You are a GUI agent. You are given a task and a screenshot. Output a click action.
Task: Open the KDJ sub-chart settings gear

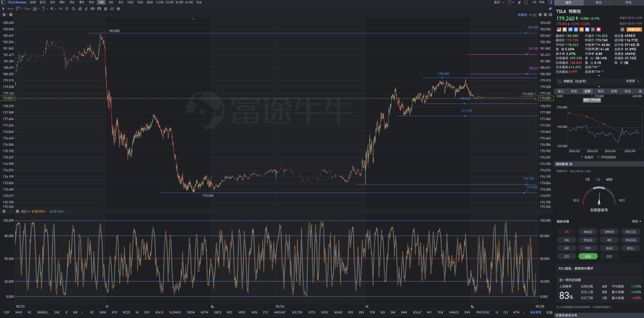pyautogui.click(x=4, y=211)
